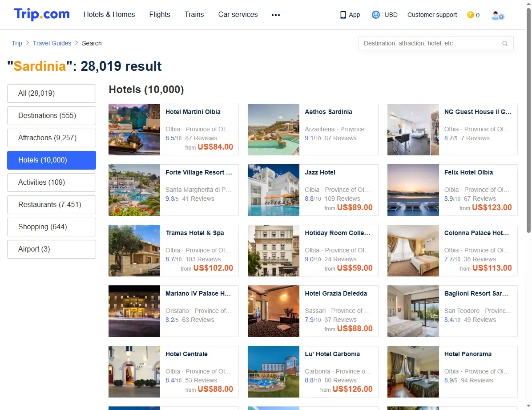Screen dimensions: 532x410
Task: Select Airport (3) filter
Action: coord(52,249)
